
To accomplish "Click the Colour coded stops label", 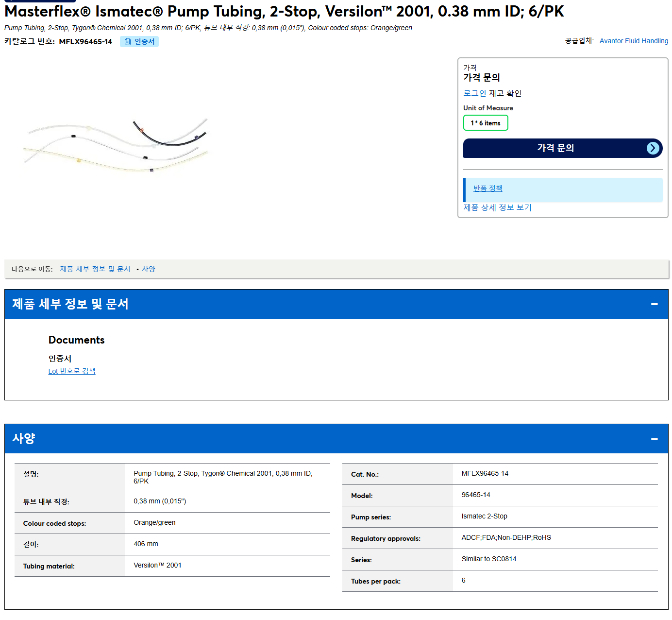I will [54, 524].
